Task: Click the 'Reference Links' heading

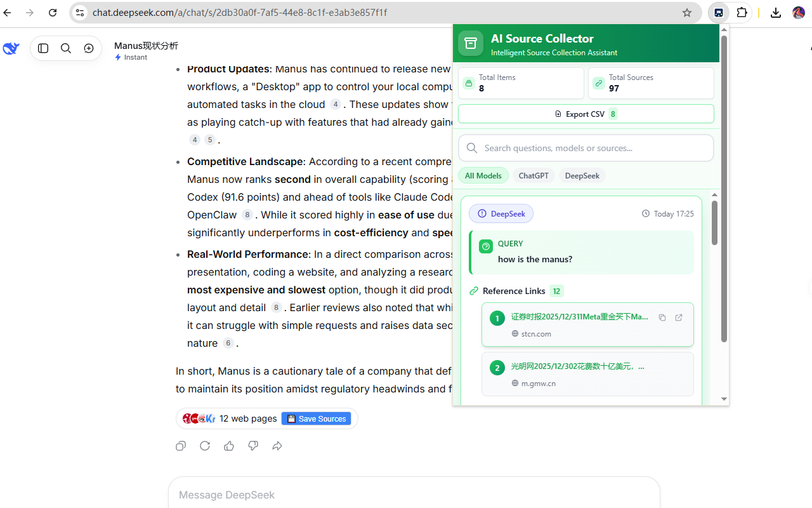Action: pyautogui.click(x=514, y=291)
